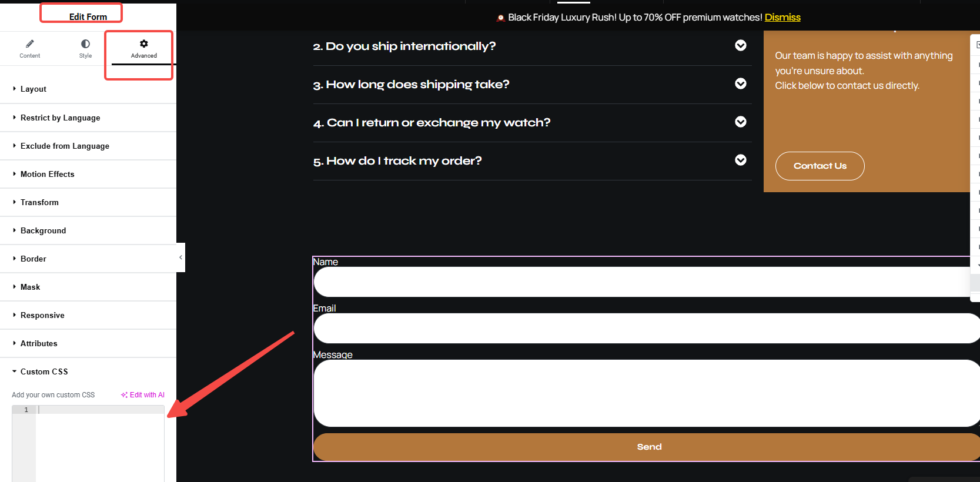Toggle the return or exchange question chevron
This screenshot has height=482, width=980.
point(741,122)
